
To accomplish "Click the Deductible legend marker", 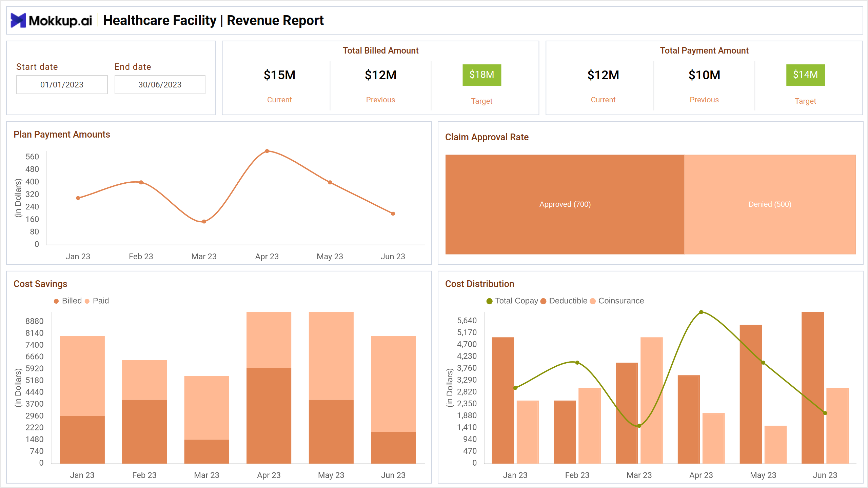I will (x=543, y=301).
